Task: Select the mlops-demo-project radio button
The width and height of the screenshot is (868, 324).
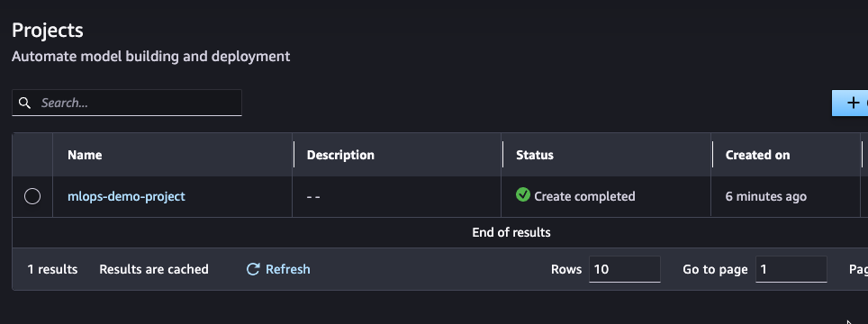Action: pos(32,196)
